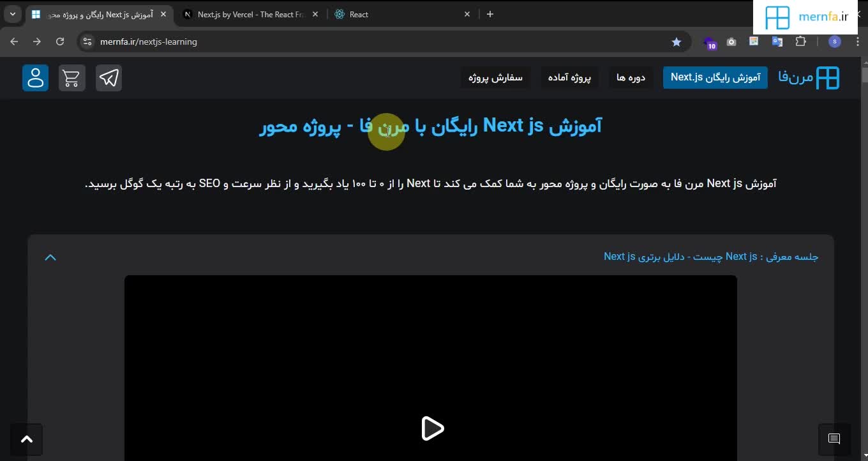
Task: Open the Chrome profile avatar S
Action: click(835, 42)
